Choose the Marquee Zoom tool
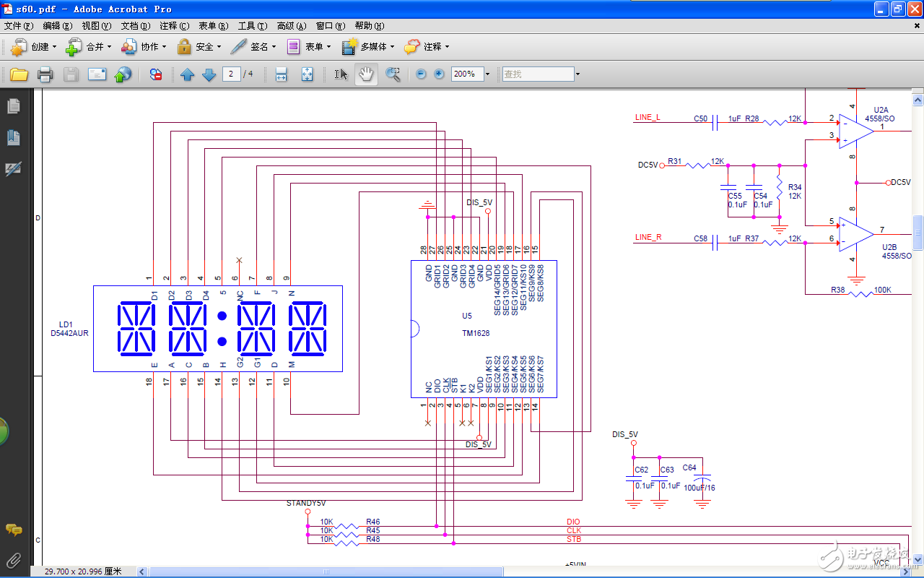Screen dimensions: 924x578 tap(393, 74)
